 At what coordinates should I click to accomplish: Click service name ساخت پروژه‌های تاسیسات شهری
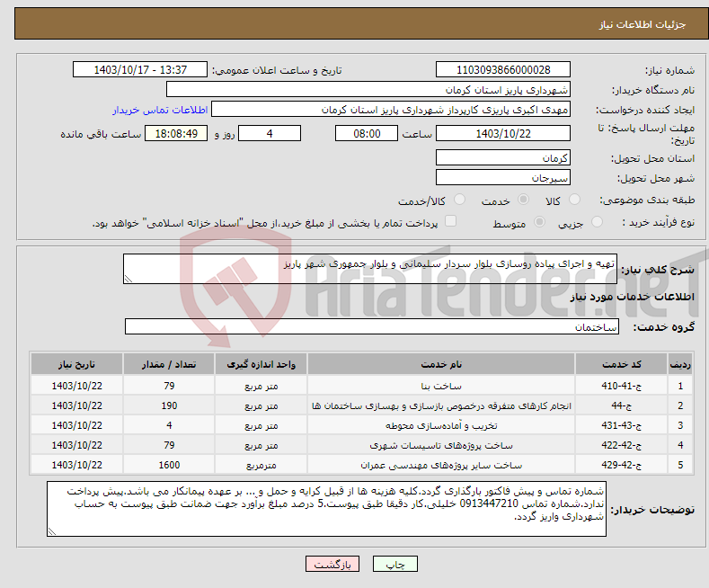click(441, 446)
